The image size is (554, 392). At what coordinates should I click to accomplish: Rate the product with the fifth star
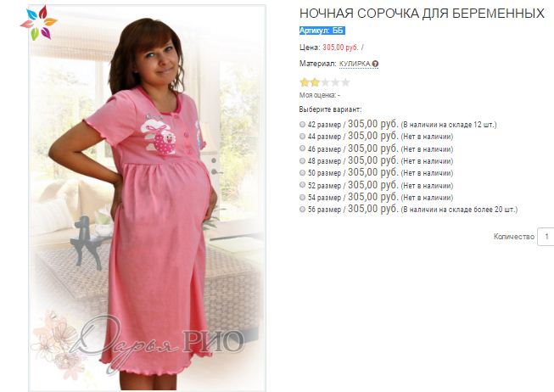click(345, 82)
